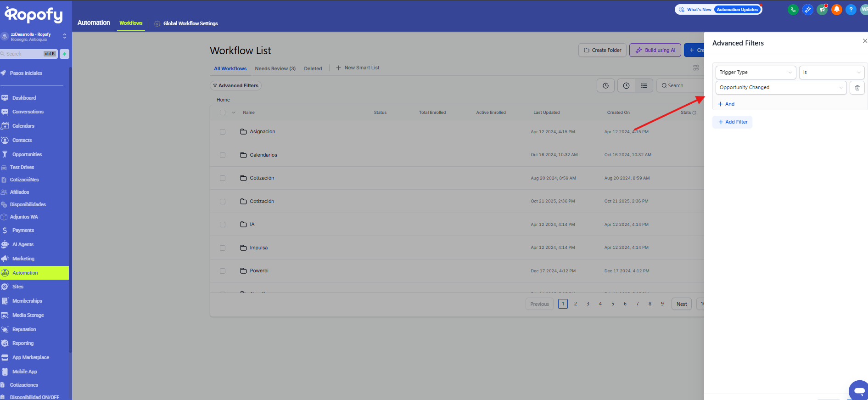Open the green phone dialer icon

point(793,10)
